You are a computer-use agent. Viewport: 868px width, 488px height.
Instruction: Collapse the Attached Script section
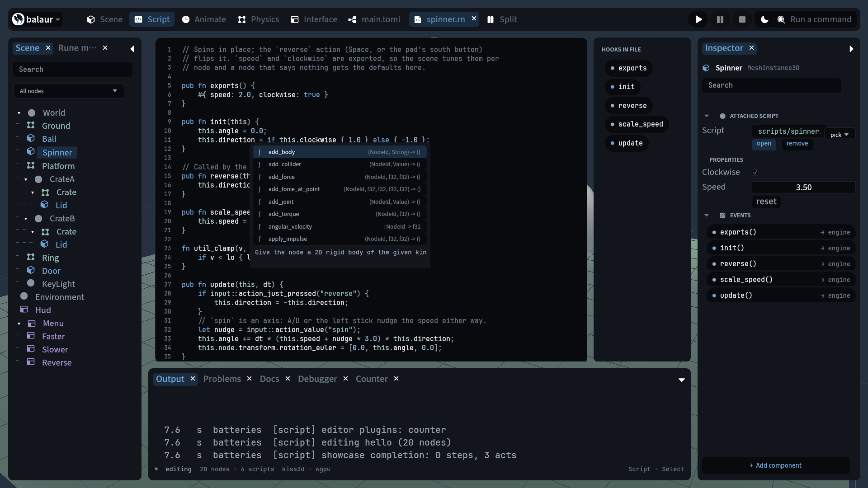(707, 116)
